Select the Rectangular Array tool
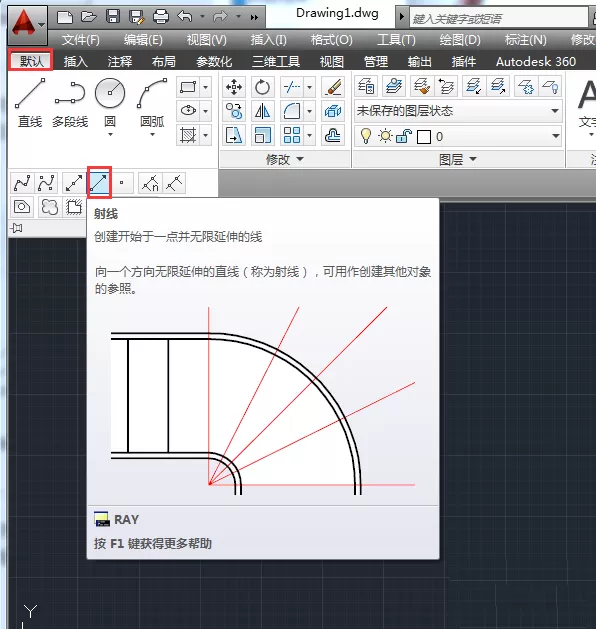The width and height of the screenshot is (596, 629). (292, 135)
